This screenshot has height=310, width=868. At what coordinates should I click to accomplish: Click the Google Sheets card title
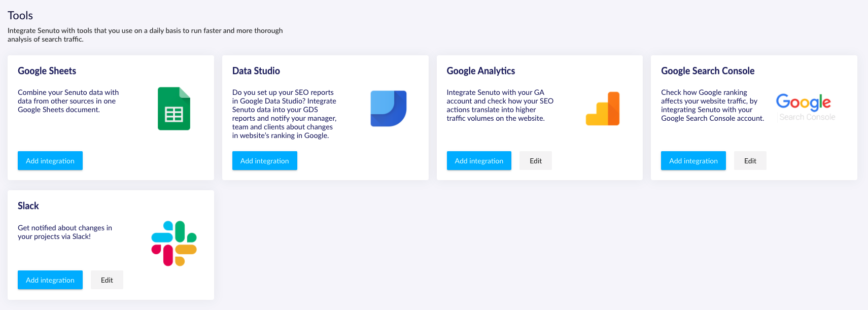pyautogui.click(x=47, y=71)
